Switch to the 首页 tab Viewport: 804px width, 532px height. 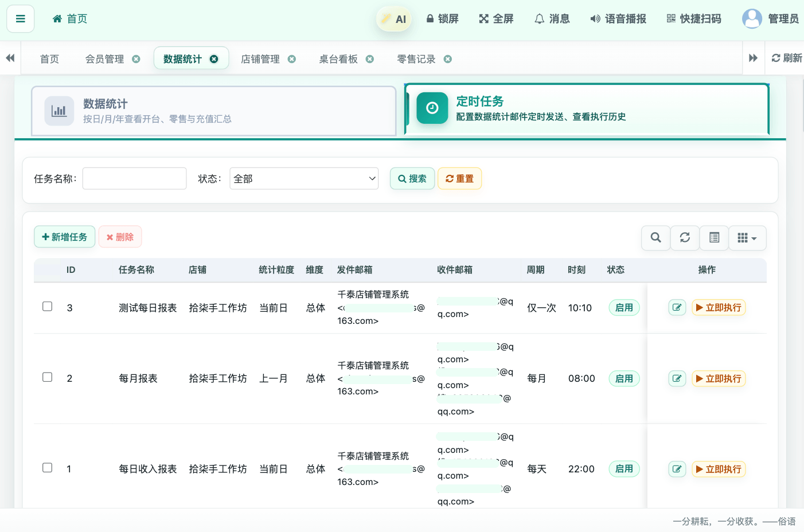coord(49,59)
